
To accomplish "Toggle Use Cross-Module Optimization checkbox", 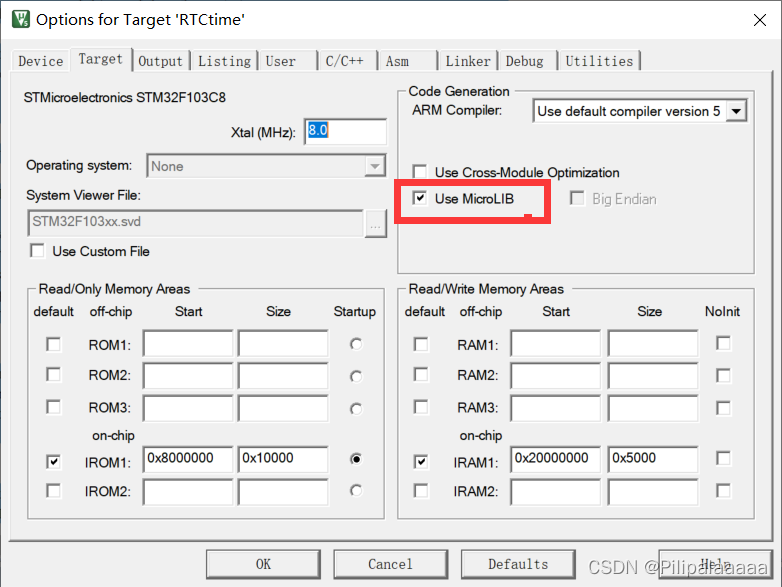I will [x=420, y=172].
